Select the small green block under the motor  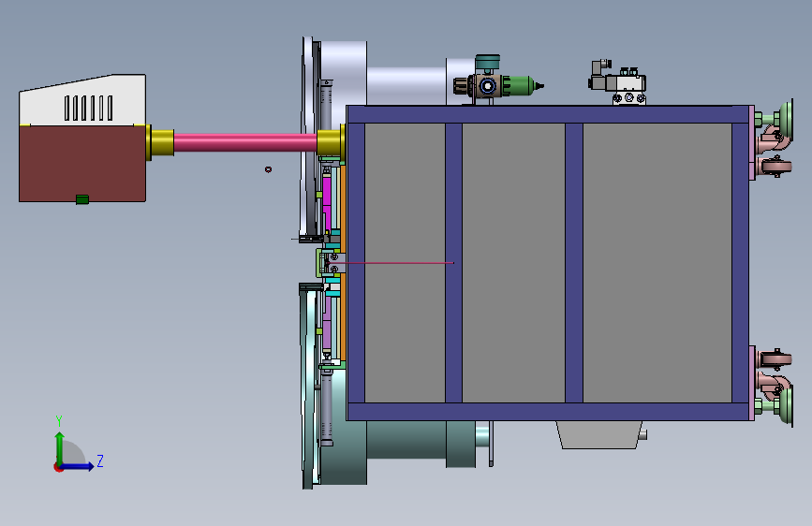point(82,199)
